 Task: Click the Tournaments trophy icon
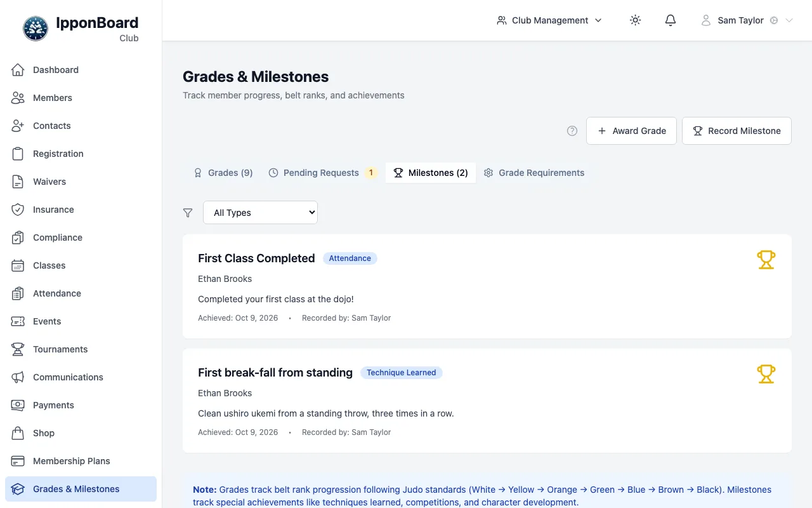18,349
